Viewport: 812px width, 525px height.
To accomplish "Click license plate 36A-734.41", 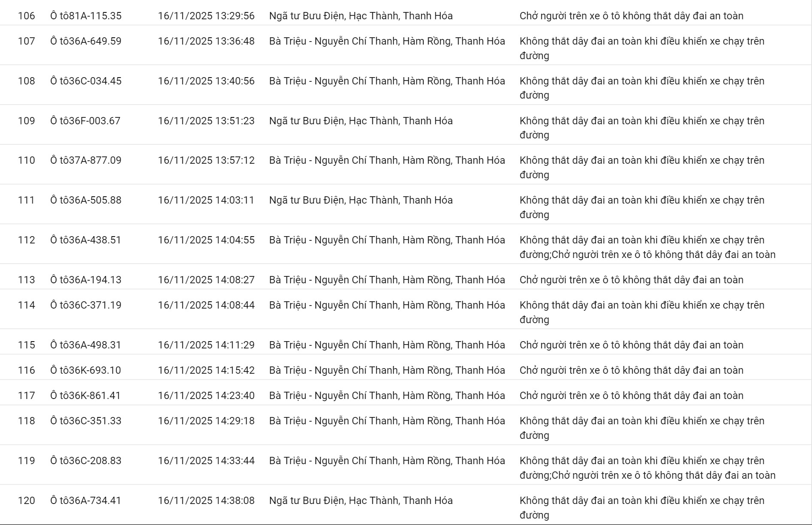I will (x=86, y=501).
